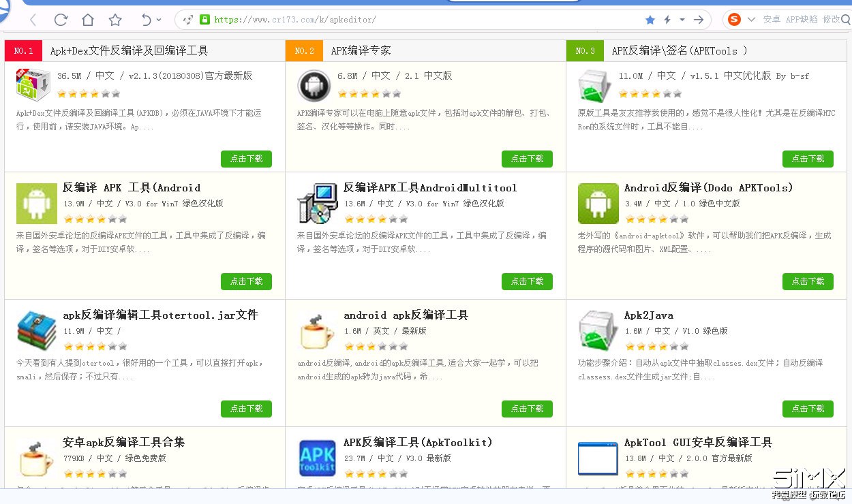Click the undo close-tab arrow icon
This screenshot has height=504, width=852.
click(x=146, y=20)
